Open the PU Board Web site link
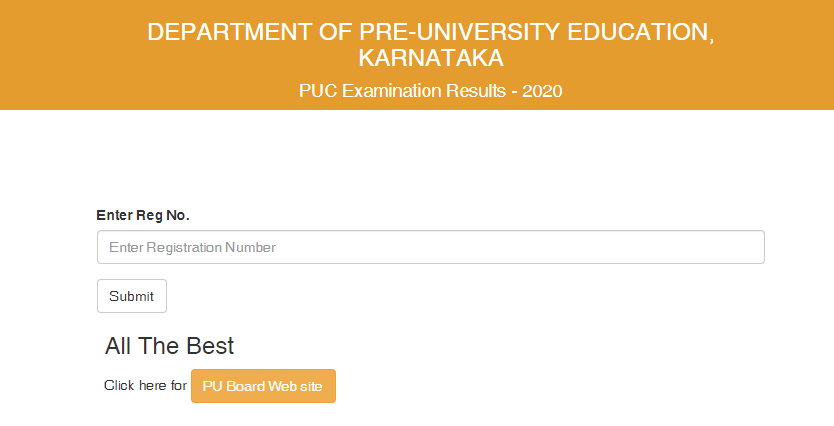Image resolution: width=834 pixels, height=426 pixels. [263, 386]
